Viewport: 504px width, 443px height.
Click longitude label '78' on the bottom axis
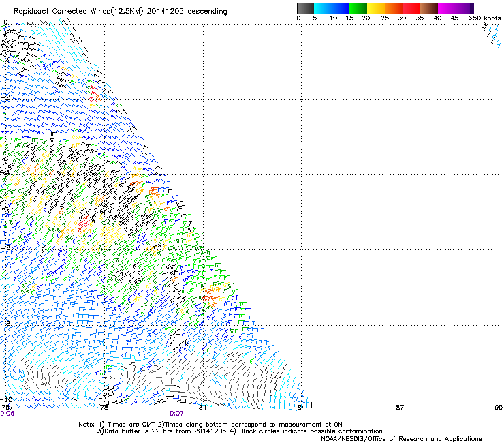pyautogui.click(x=104, y=408)
